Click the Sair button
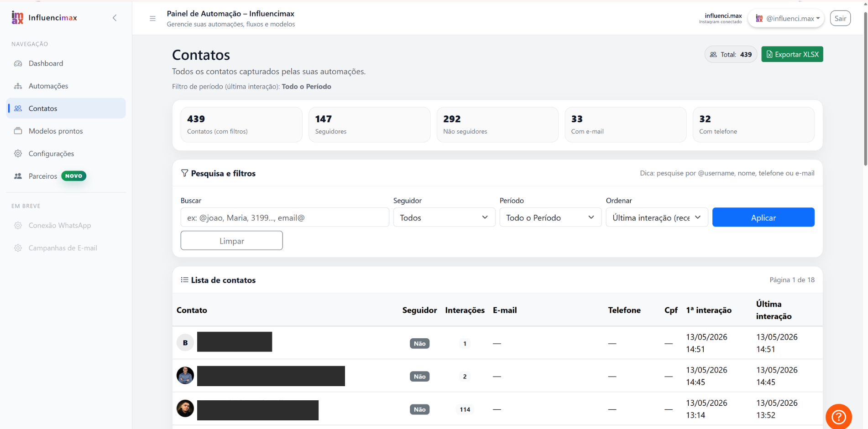Viewport: 868px width, 429px height. click(840, 18)
